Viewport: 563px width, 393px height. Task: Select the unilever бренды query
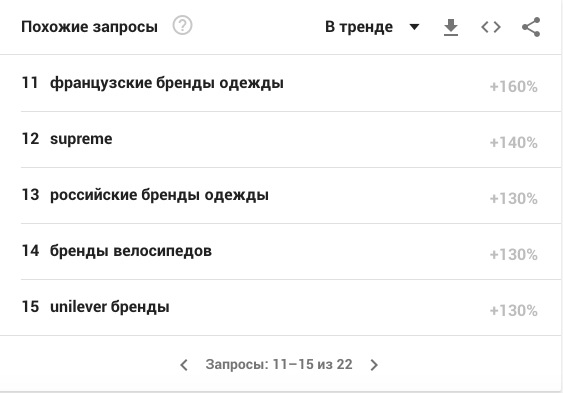pos(110,307)
